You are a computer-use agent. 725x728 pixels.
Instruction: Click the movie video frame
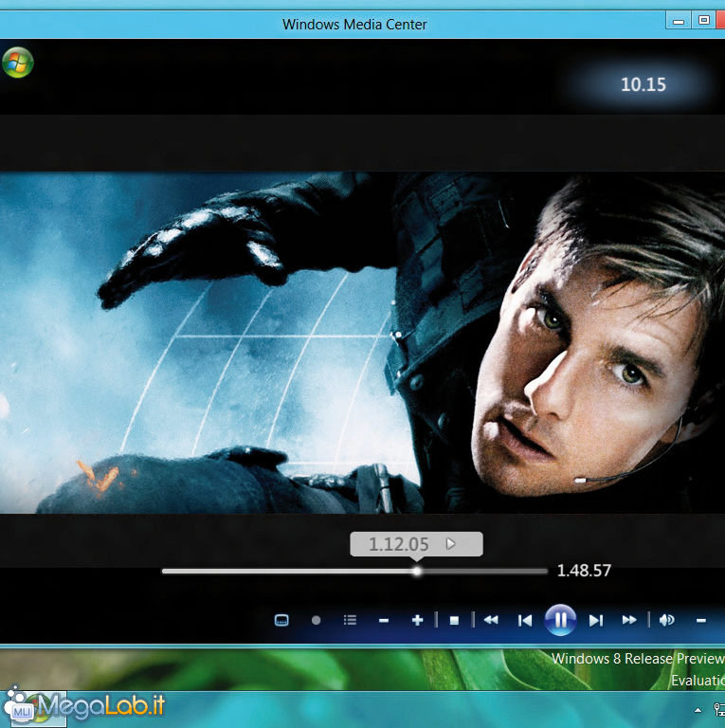[362, 342]
